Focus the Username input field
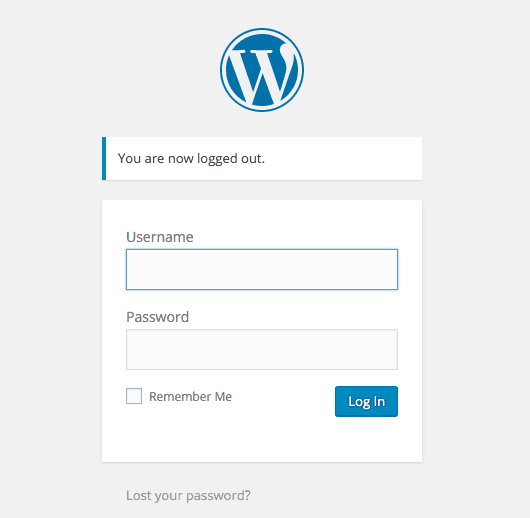Screen dimensions: 530x518 pos(262,269)
